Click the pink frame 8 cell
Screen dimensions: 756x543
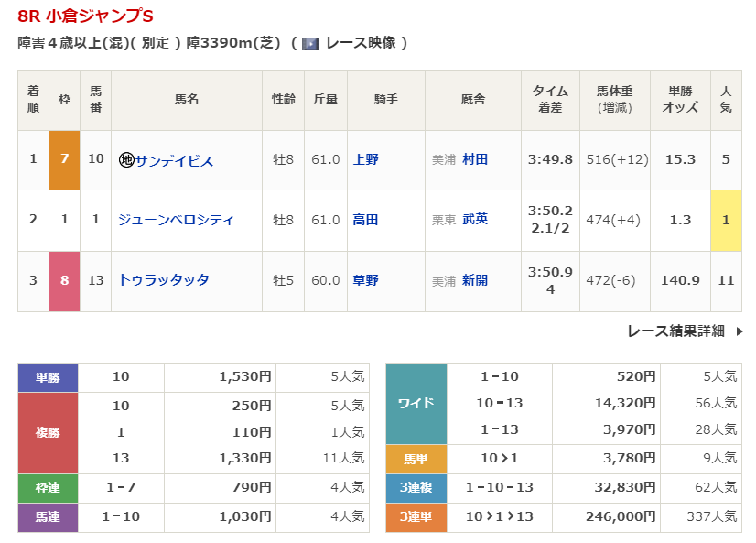(x=64, y=280)
